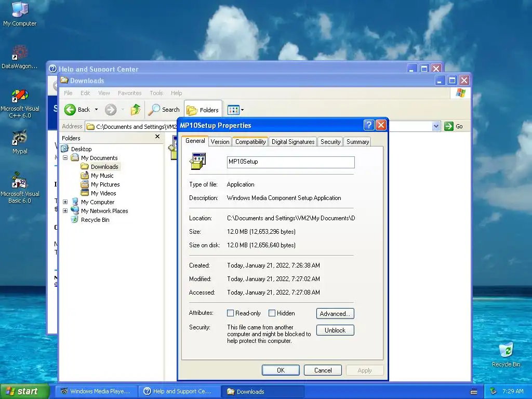Switch to the Version tab
Viewport: 532px width, 399px height.
[220, 142]
